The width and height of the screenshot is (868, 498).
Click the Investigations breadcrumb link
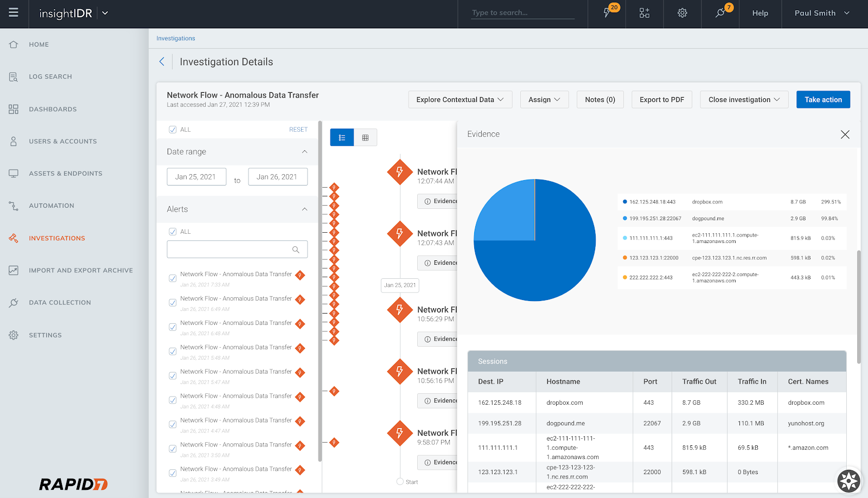176,39
